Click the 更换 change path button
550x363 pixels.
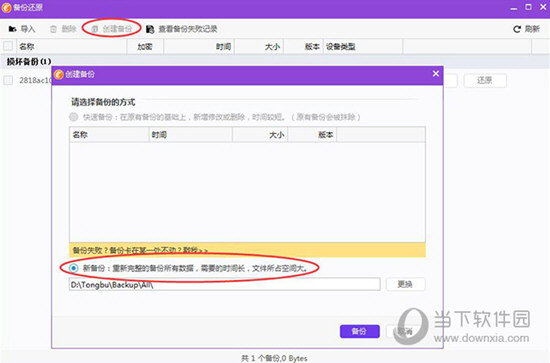(x=405, y=284)
